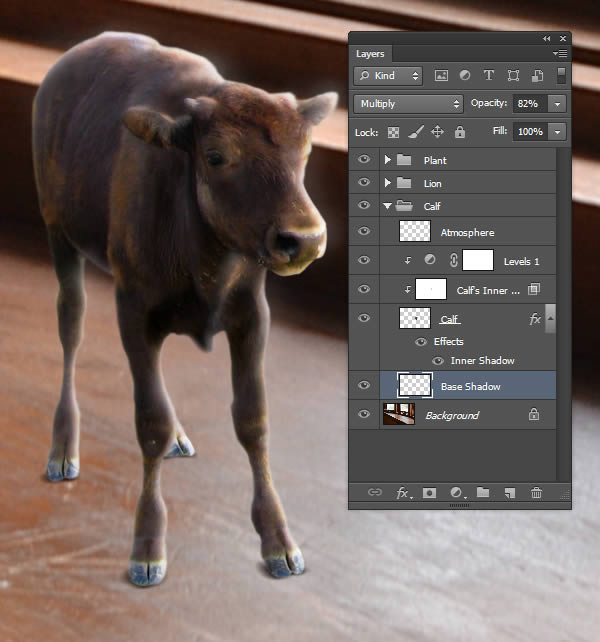Open the Multiply blend mode dropdown

click(408, 104)
